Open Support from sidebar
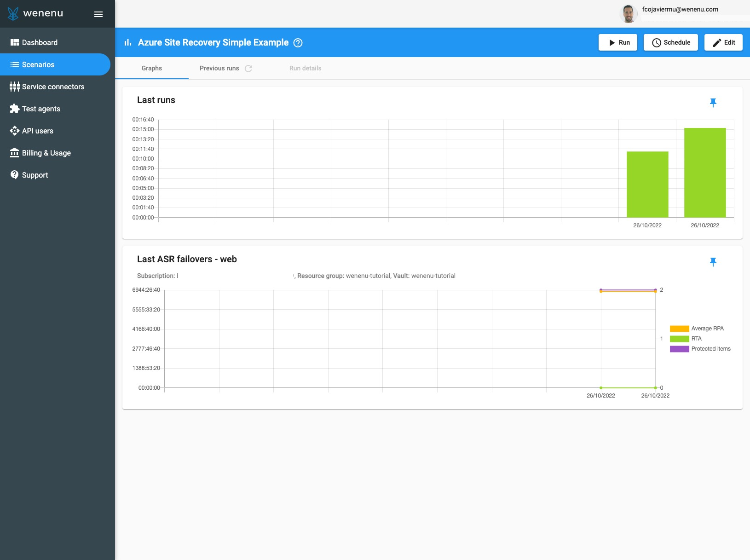 click(x=55, y=175)
